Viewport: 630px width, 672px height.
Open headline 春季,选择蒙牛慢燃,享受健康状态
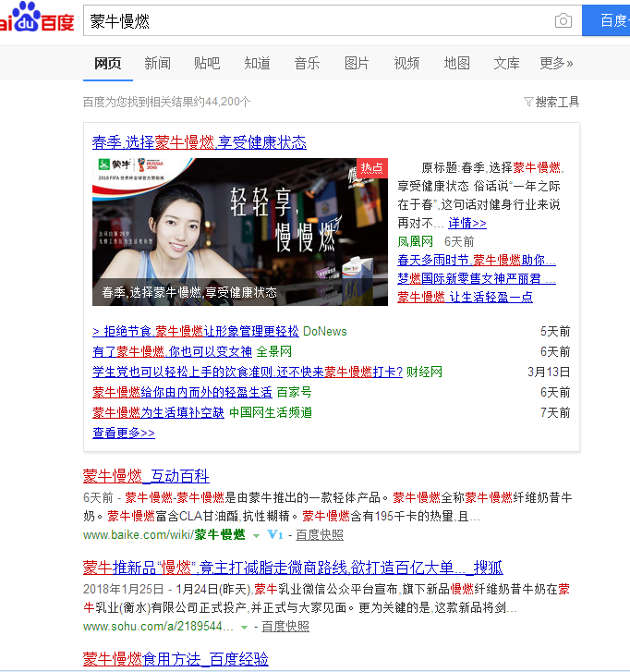tap(200, 142)
